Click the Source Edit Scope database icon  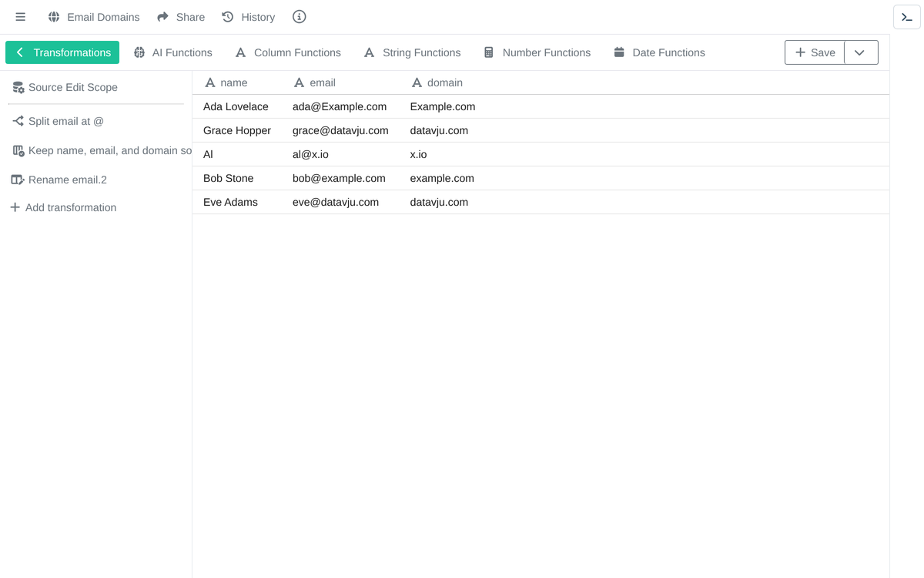click(x=18, y=88)
